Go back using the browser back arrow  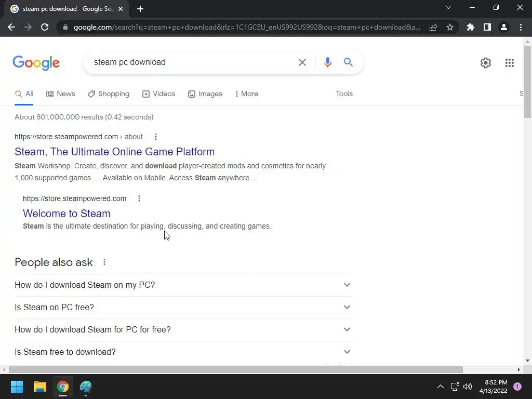tap(11, 27)
